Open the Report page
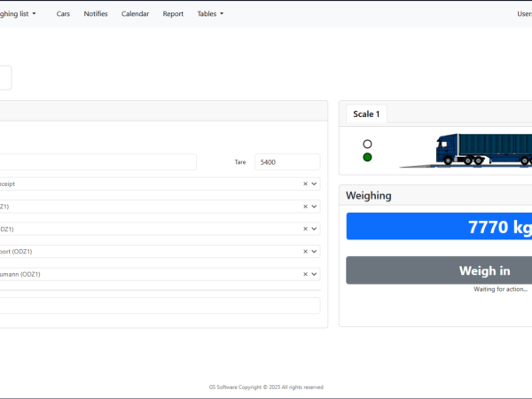This screenshot has height=399, width=532. pos(173,14)
